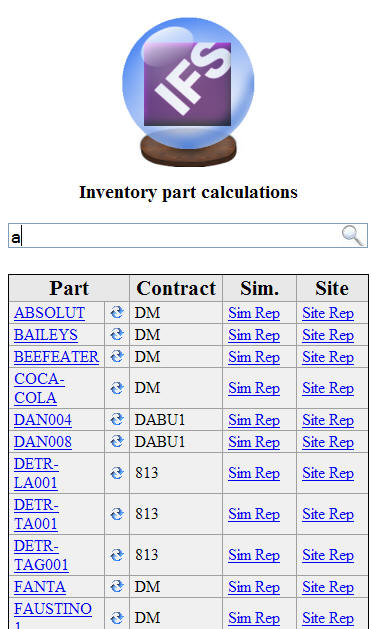The width and height of the screenshot is (372, 629).
Task: Open the DETR-LA001 part link
Action: tap(36, 473)
